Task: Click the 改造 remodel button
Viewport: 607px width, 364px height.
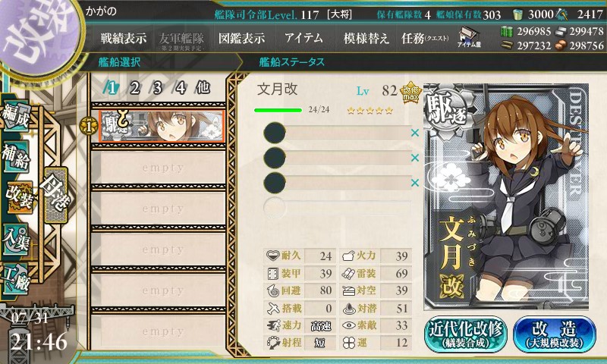Action: click(555, 334)
